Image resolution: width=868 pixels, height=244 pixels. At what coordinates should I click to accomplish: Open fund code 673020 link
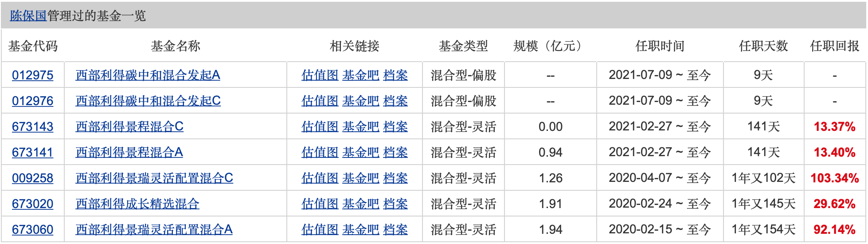tap(32, 204)
